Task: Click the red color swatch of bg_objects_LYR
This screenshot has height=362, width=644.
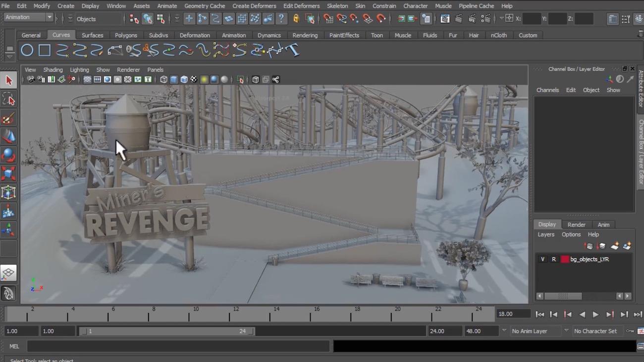Action: (565, 259)
